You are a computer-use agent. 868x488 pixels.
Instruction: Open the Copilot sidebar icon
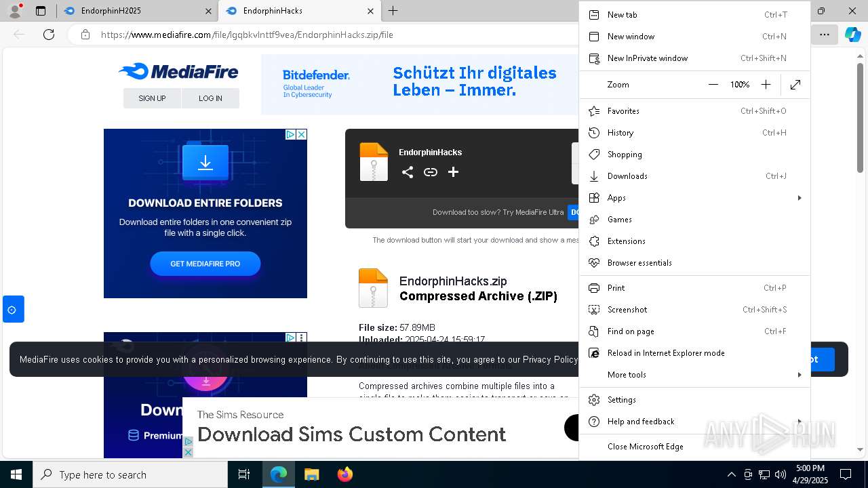coord(852,35)
